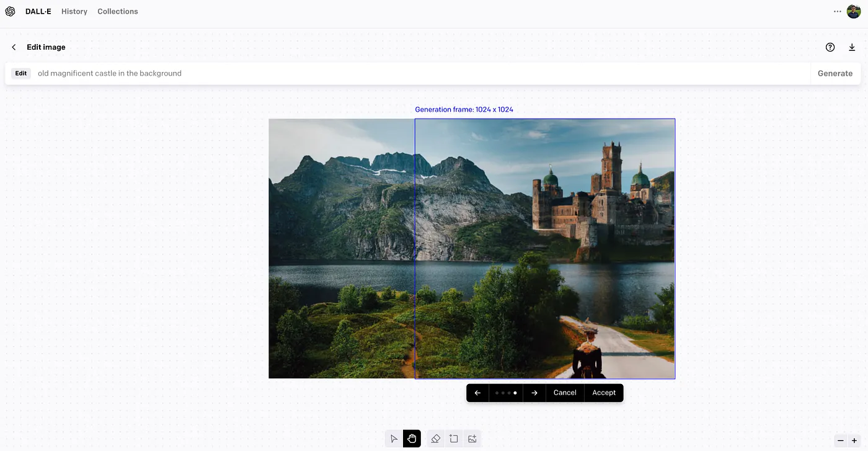Select the add generation frame tool

(454, 439)
